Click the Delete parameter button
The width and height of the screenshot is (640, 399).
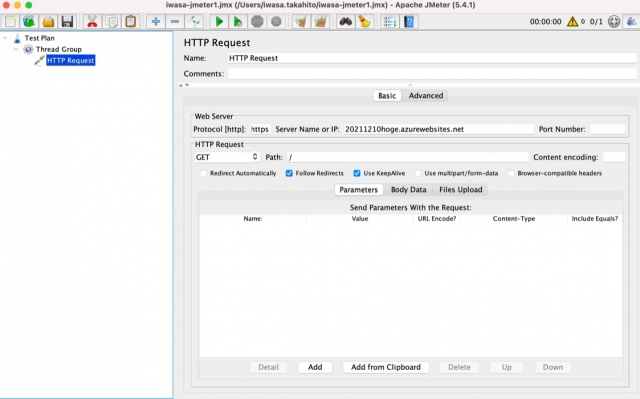pyautogui.click(x=459, y=367)
